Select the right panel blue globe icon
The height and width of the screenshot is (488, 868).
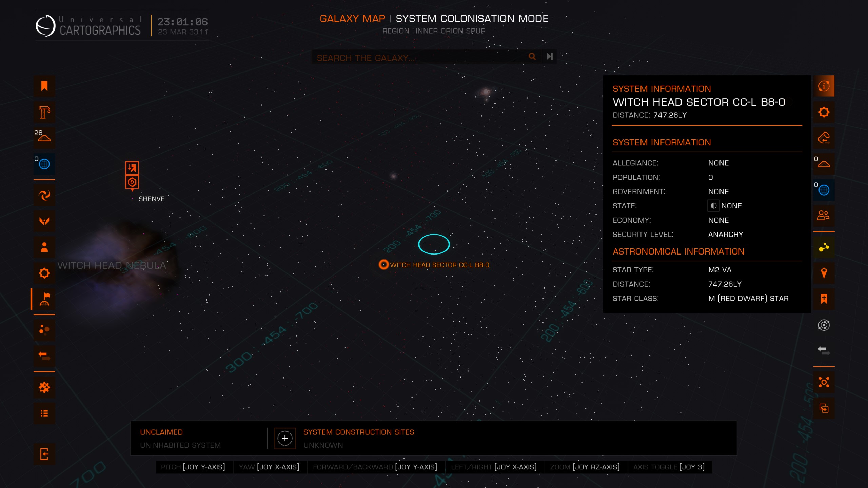tap(824, 190)
